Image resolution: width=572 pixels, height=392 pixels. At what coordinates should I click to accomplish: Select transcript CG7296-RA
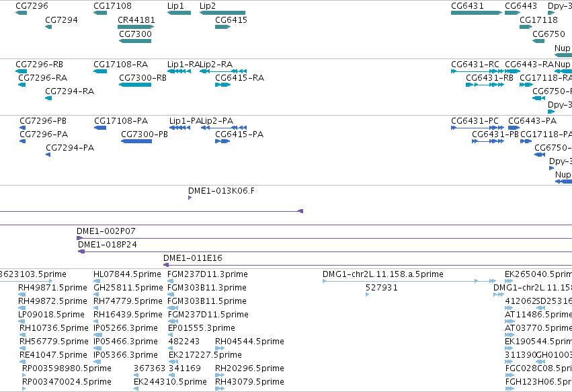(x=22, y=85)
